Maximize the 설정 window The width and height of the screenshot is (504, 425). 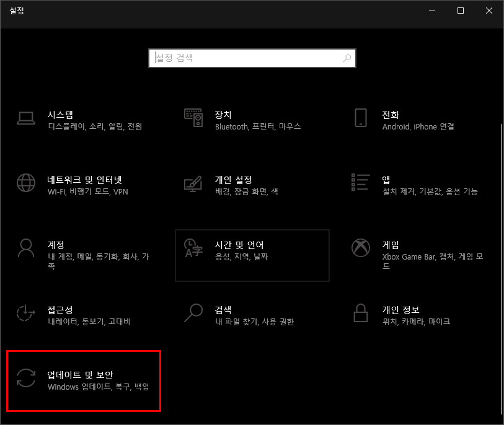tap(461, 11)
